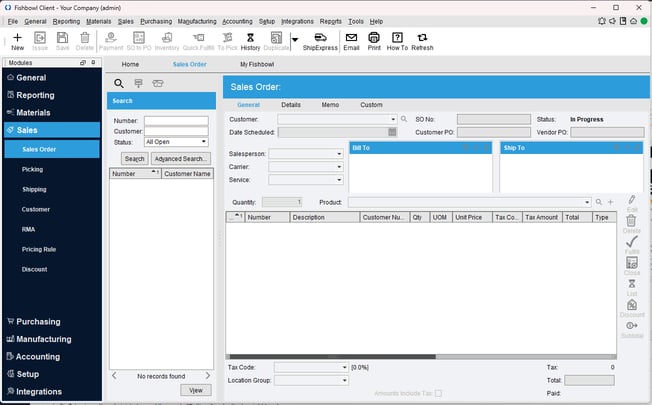Open the Purchasing menu
The width and height of the screenshot is (652, 405).
click(x=156, y=21)
